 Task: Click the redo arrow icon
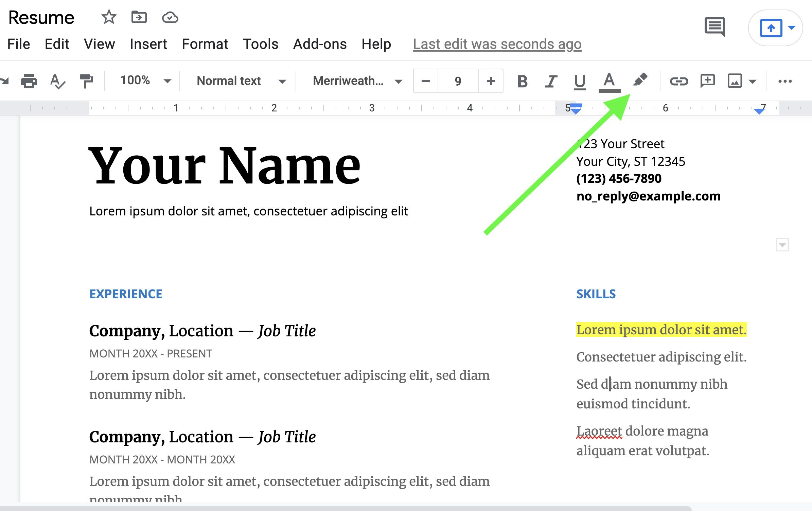coord(4,81)
